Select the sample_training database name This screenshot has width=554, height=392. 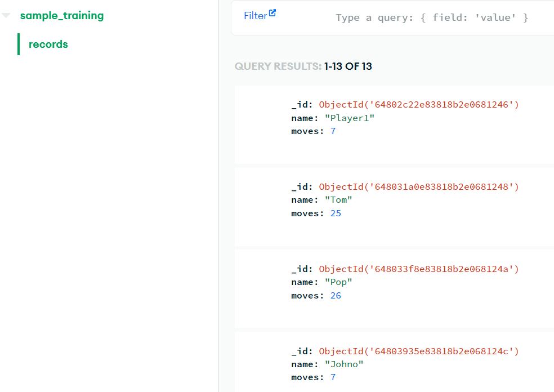point(61,16)
